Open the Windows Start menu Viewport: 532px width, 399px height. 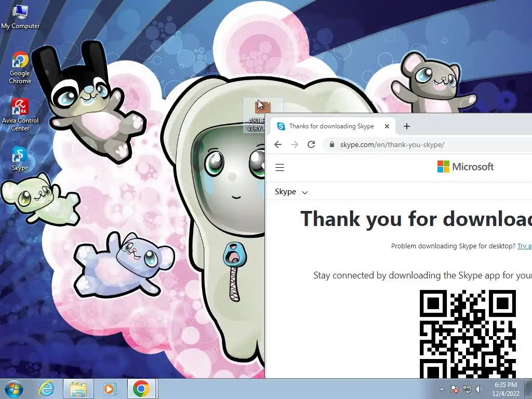pyautogui.click(x=14, y=389)
